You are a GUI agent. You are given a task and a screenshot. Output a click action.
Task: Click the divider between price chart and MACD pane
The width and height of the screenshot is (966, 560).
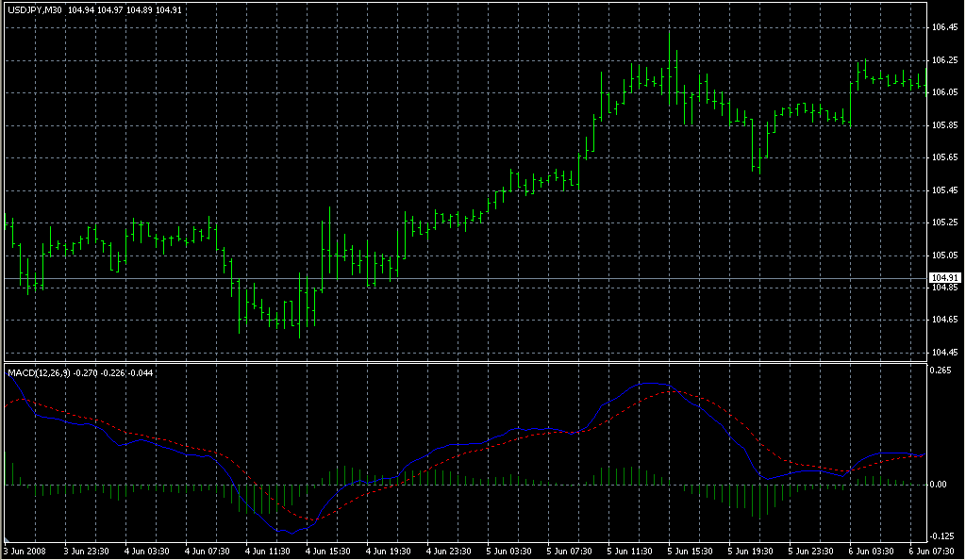tap(462, 362)
